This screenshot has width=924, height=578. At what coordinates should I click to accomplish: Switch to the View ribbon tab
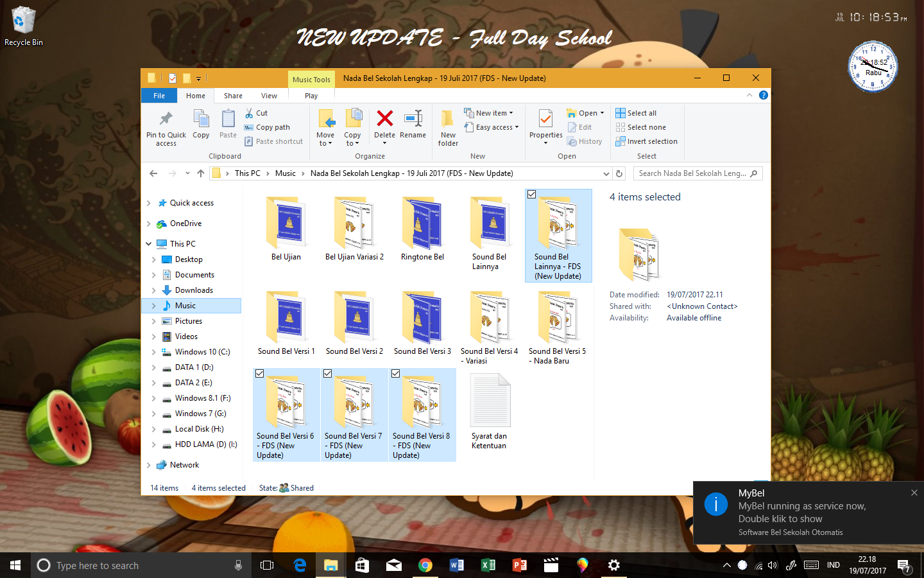click(x=269, y=96)
